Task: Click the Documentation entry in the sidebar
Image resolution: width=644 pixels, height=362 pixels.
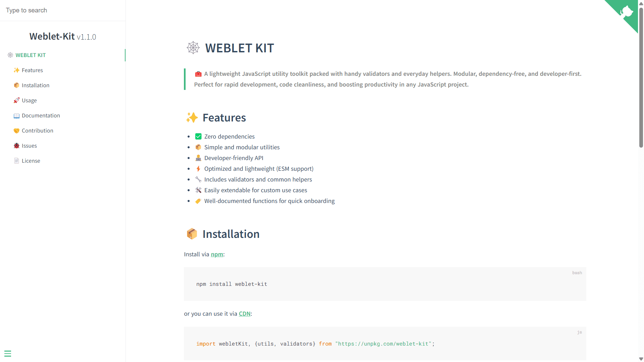Action: tap(41, 115)
